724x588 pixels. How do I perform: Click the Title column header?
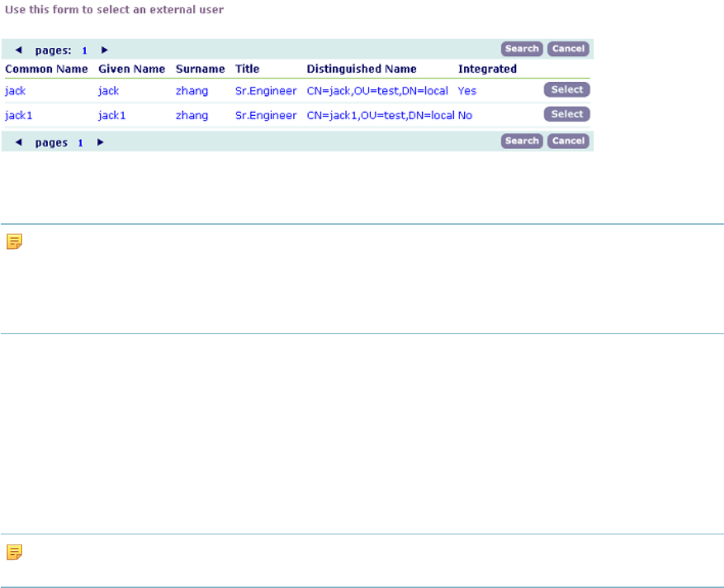click(247, 69)
